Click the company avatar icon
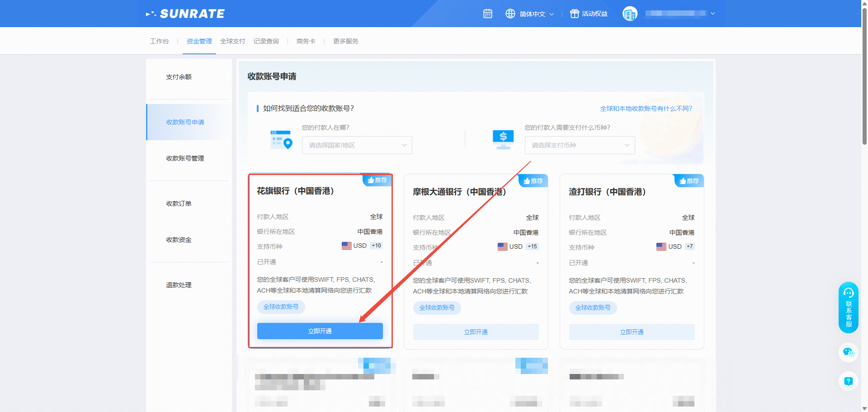Viewport: 868px width, 412px height. 630,14
